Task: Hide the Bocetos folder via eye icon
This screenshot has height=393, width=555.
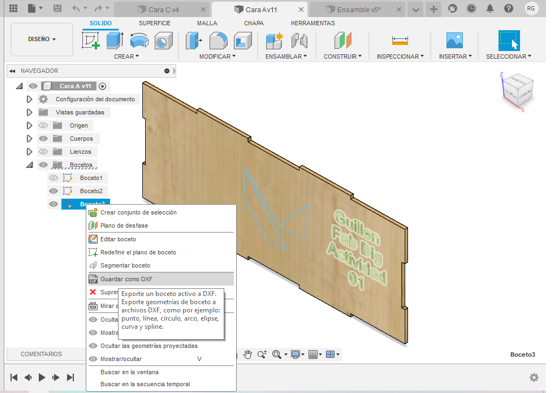Action: (x=43, y=165)
